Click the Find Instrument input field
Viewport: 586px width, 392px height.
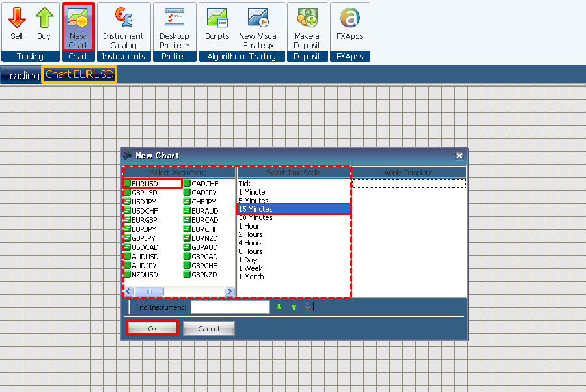pos(230,307)
